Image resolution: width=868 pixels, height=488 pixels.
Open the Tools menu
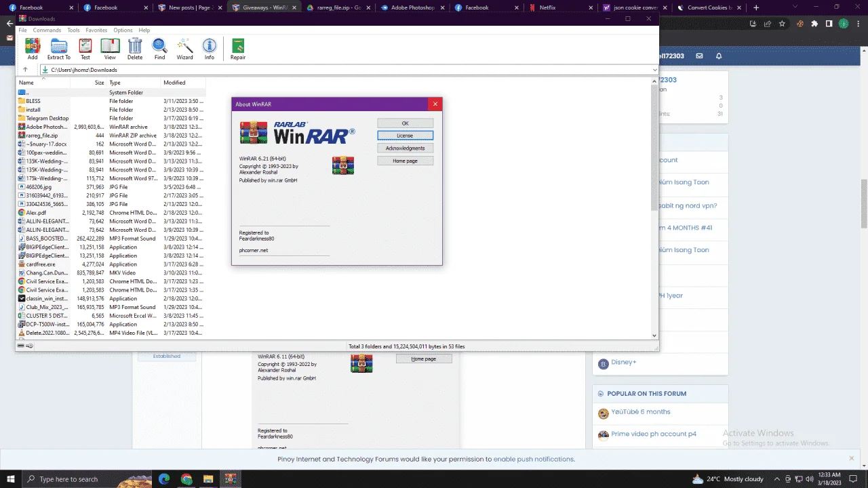(73, 30)
